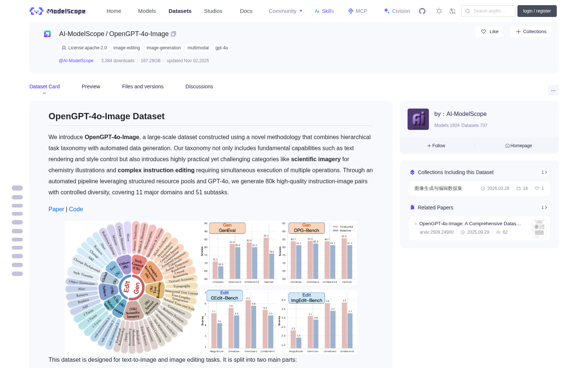
Task: Switch to Files and versions tab
Action: 143,86
